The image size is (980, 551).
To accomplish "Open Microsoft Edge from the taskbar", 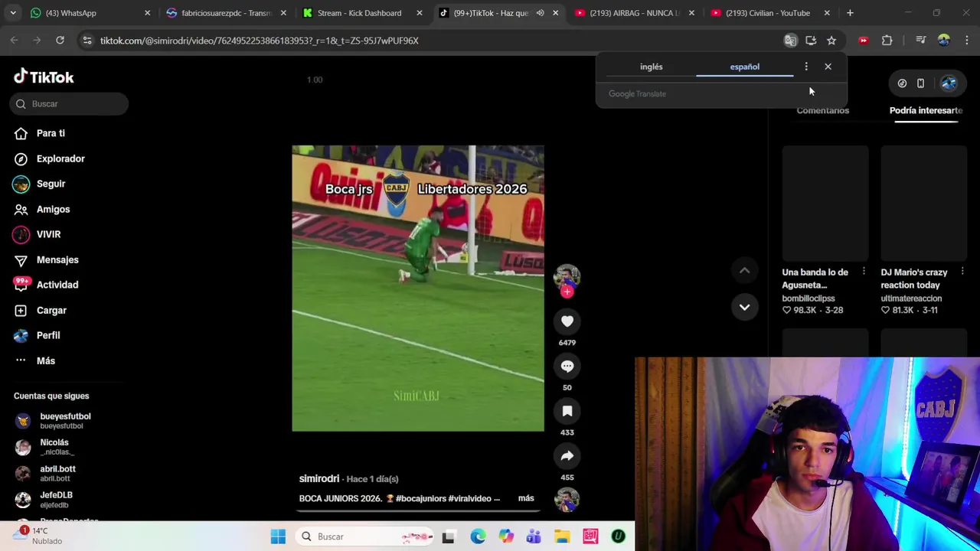I will pyautogui.click(x=478, y=536).
